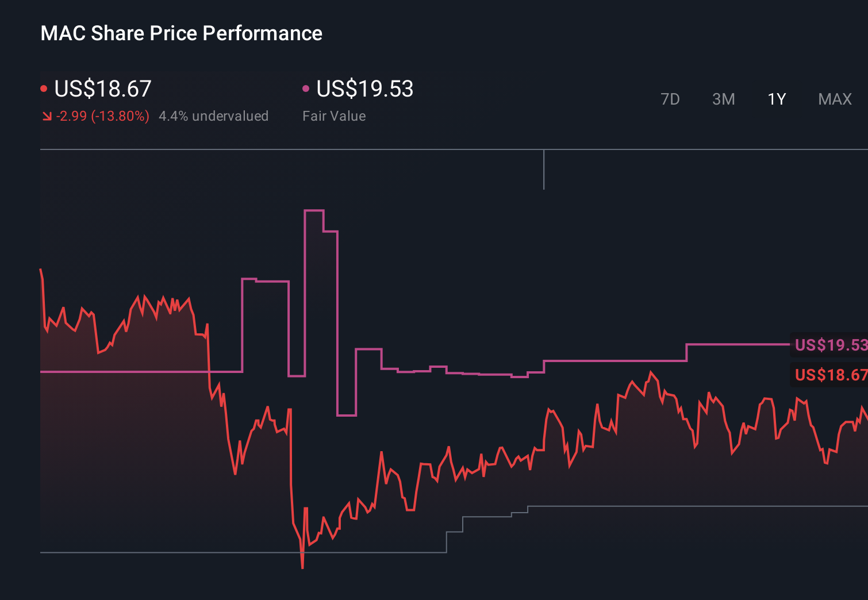868x600 pixels.
Task: Click the US$19.53 fair value text
Action: 364,89
